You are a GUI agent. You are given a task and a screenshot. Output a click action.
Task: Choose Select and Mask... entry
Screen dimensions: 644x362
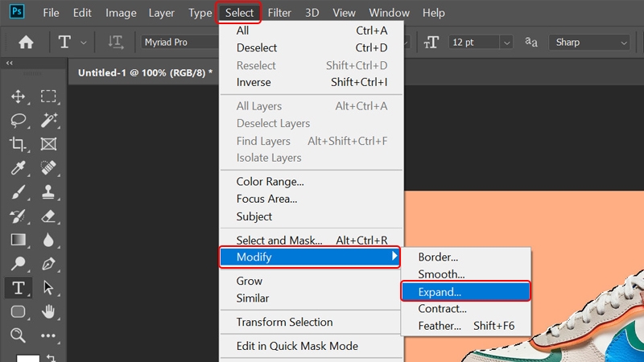[x=311, y=240]
